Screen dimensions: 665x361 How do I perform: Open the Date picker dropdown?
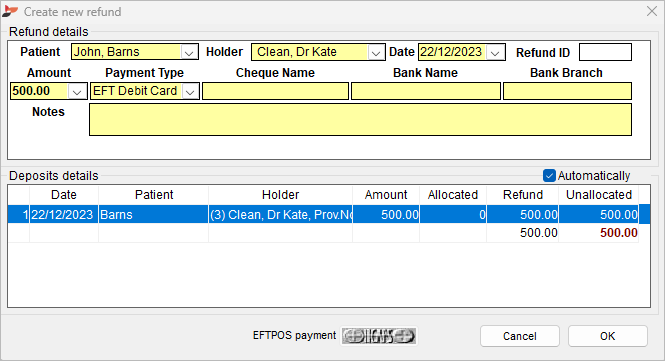click(495, 53)
